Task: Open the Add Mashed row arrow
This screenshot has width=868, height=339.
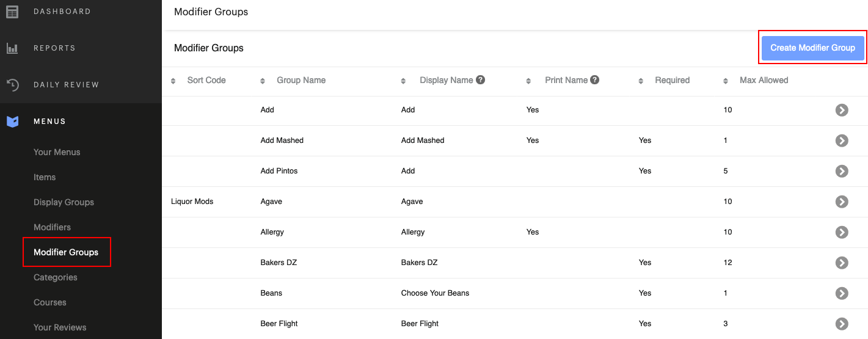Action: point(842,140)
